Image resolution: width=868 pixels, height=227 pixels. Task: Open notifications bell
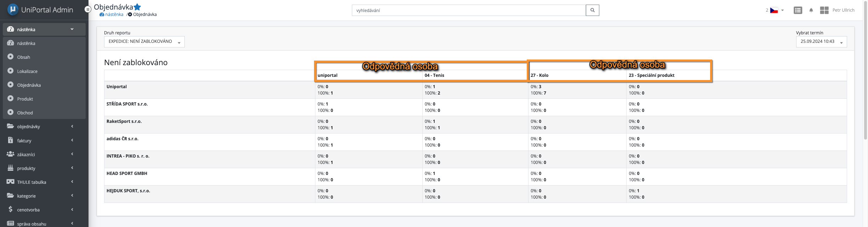pos(811,10)
